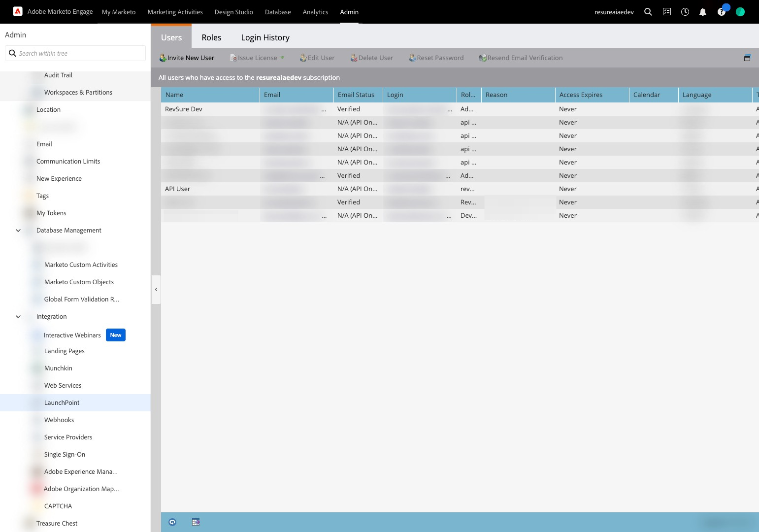Select New Experience item

click(x=59, y=178)
